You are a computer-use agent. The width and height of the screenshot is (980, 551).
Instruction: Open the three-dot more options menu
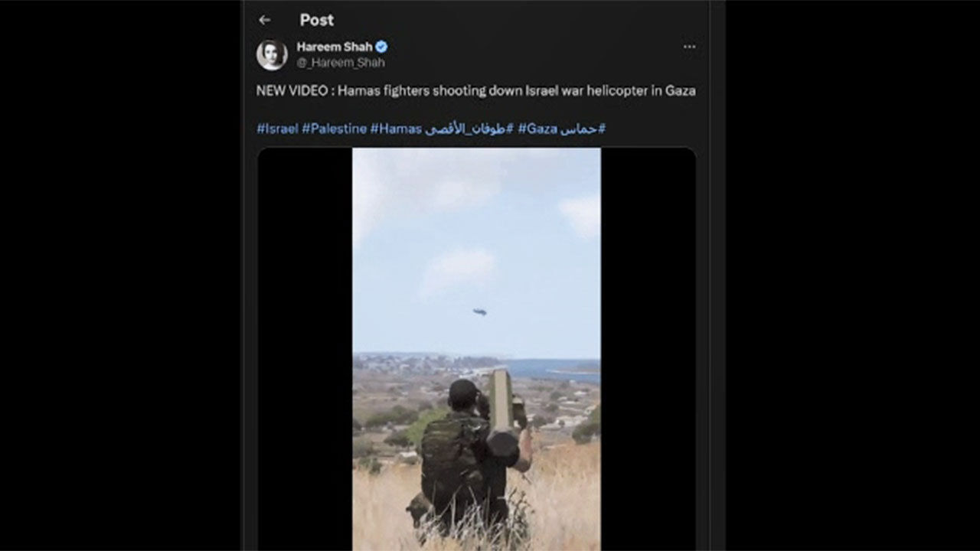(689, 47)
